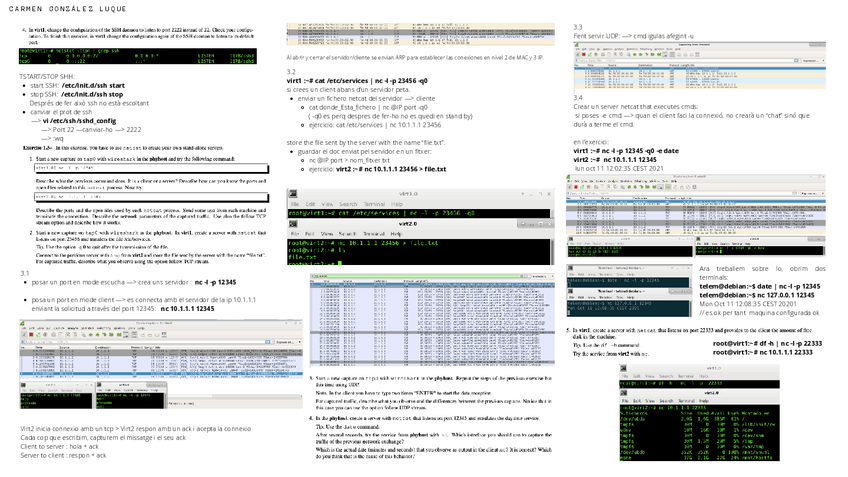Image resolution: width=848 pixels, height=477 pixels.
Task: Click the virt1.0 terminal title-bar icon
Action: coord(293,194)
